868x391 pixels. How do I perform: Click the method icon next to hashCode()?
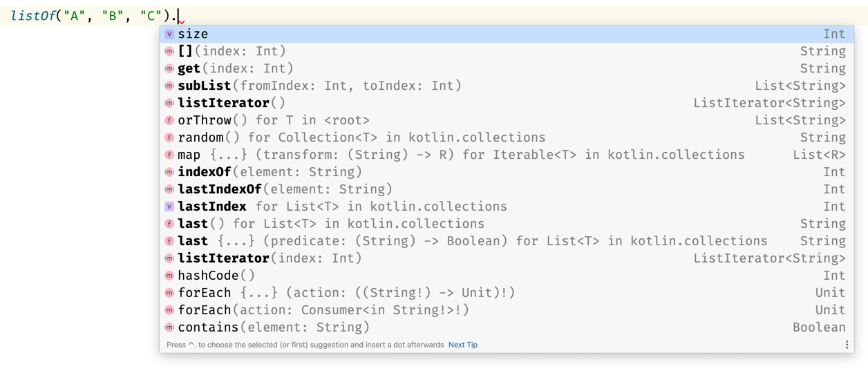pyautogui.click(x=169, y=276)
